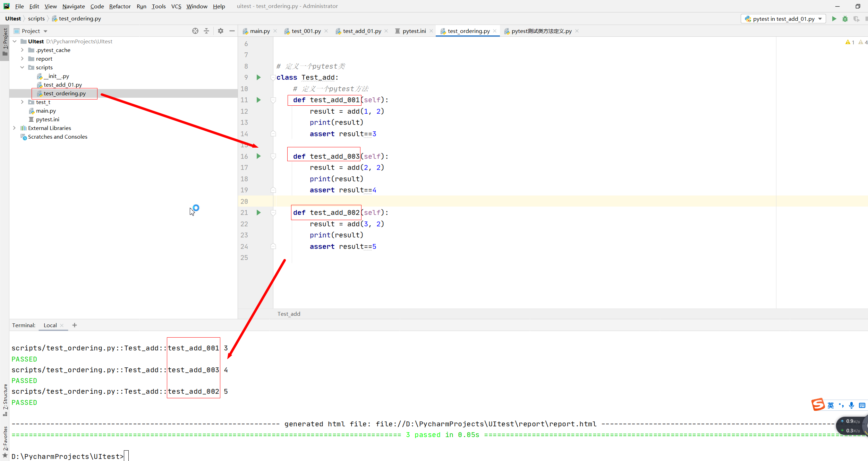Run Test_add class from gutter
The height and width of the screenshot is (461, 868).
point(258,77)
